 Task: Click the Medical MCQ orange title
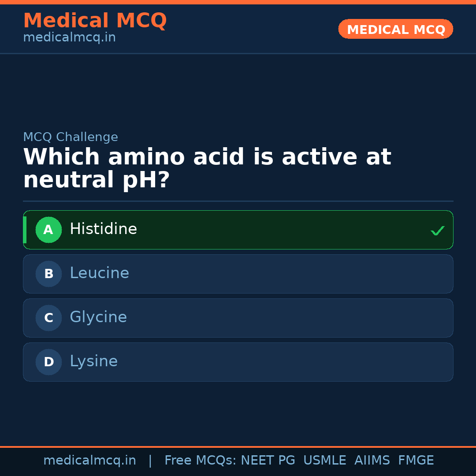95,21
